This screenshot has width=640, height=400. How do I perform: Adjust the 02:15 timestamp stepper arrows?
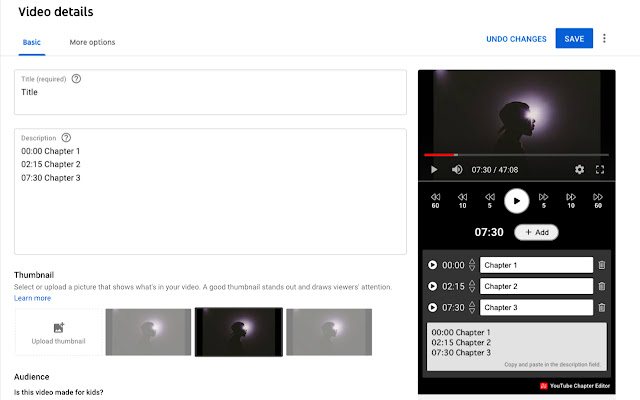click(x=472, y=286)
